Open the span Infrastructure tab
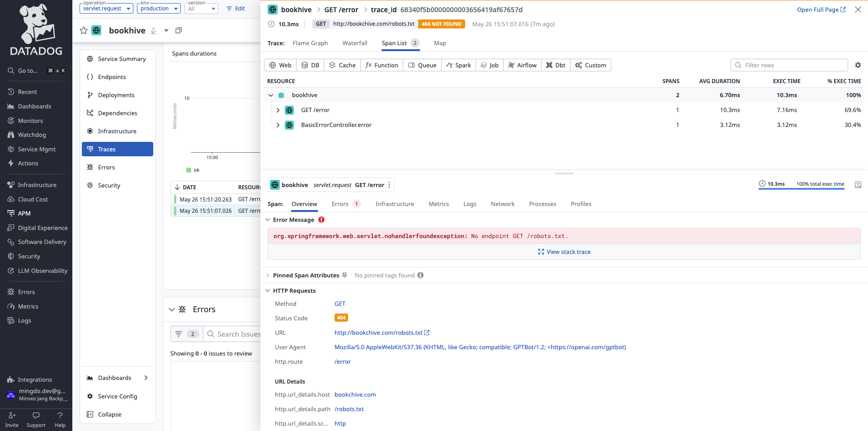 [395, 204]
